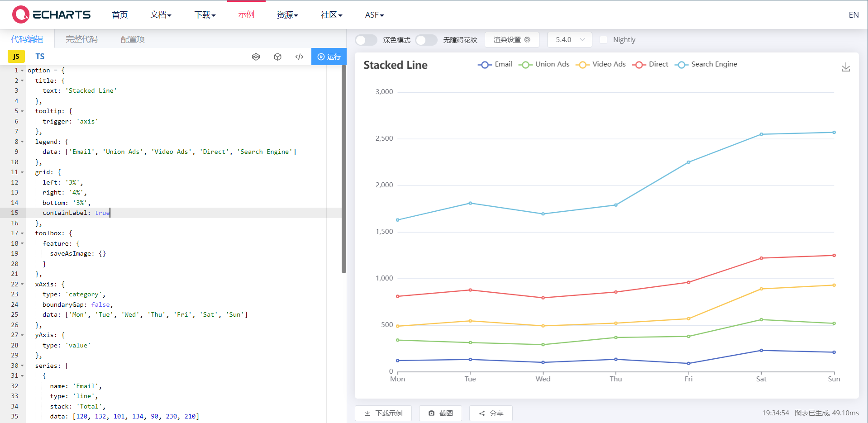This screenshot has width=868, height=423.
Task: Toggle the Direct red legend swatch
Action: tap(639, 65)
